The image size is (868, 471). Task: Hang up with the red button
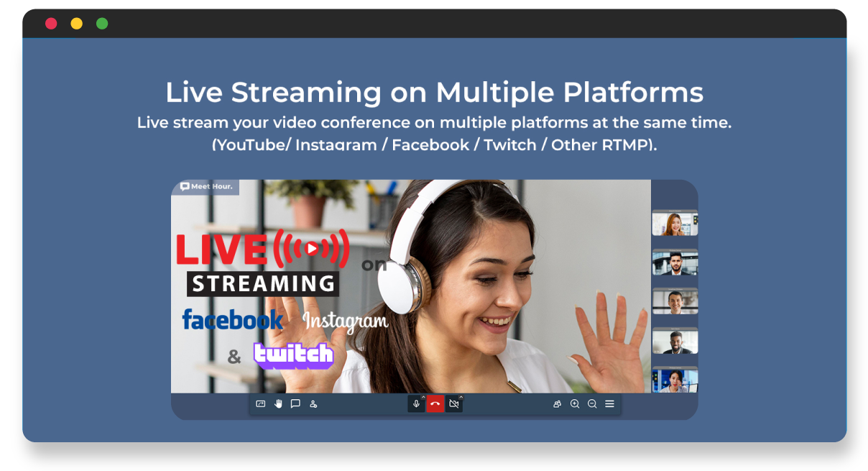coord(435,404)
